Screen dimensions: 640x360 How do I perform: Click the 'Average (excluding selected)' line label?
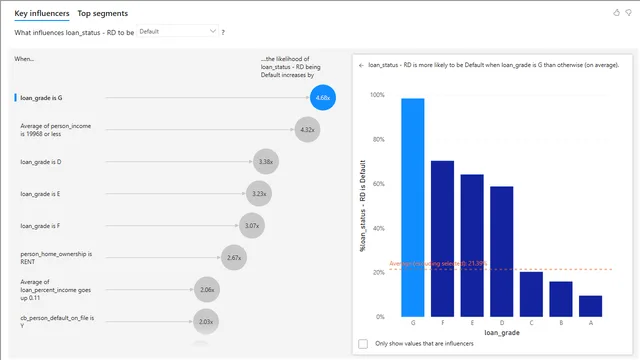tap(438, 264)
